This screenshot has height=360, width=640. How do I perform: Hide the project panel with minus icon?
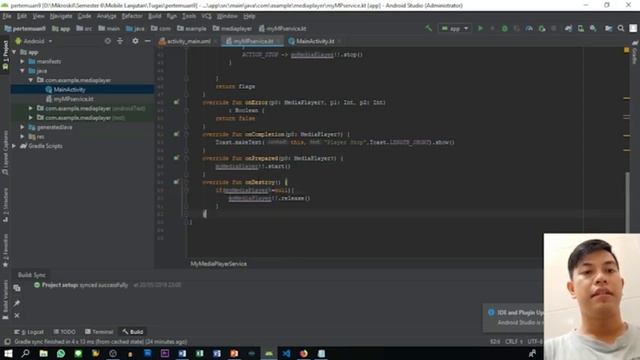(147, 41)
